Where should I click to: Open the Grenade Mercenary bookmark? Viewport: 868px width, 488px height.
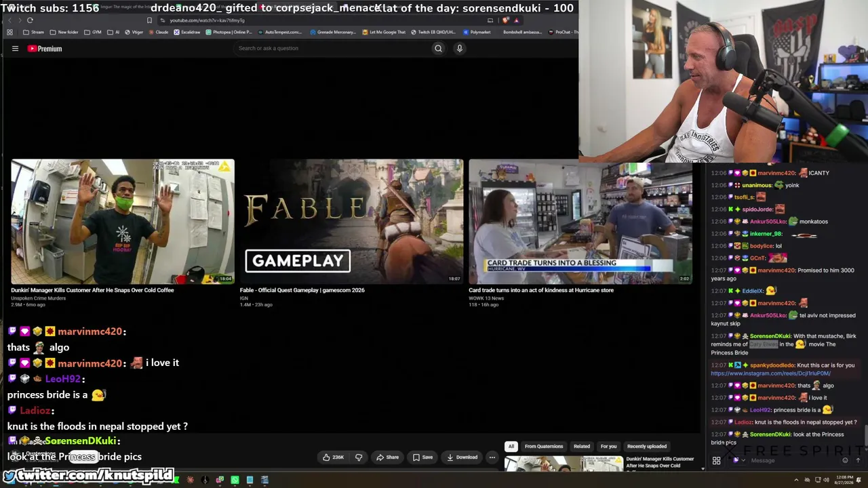coord(333,32)
